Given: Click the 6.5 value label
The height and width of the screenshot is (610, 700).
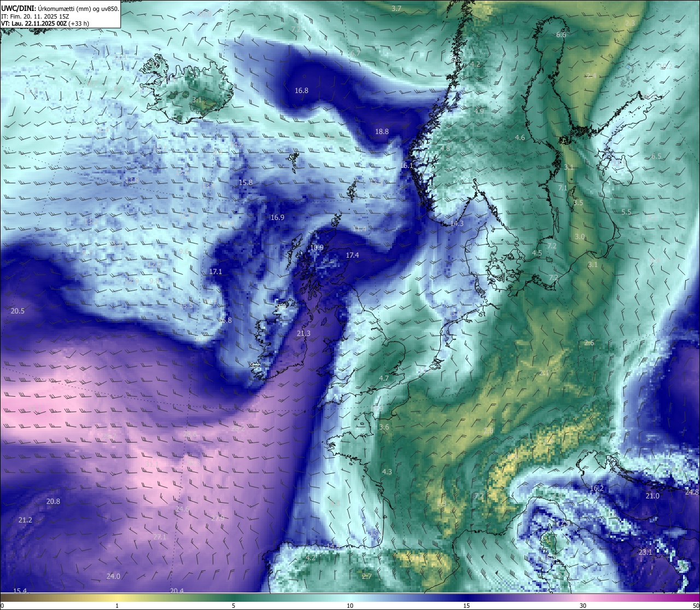Looking at the screenshot, I should [x=656, y=156].
